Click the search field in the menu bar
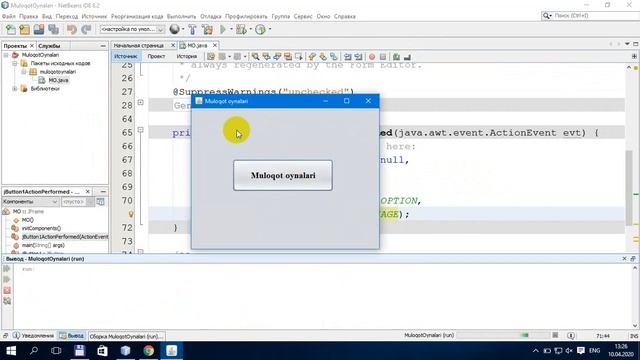 590,16
